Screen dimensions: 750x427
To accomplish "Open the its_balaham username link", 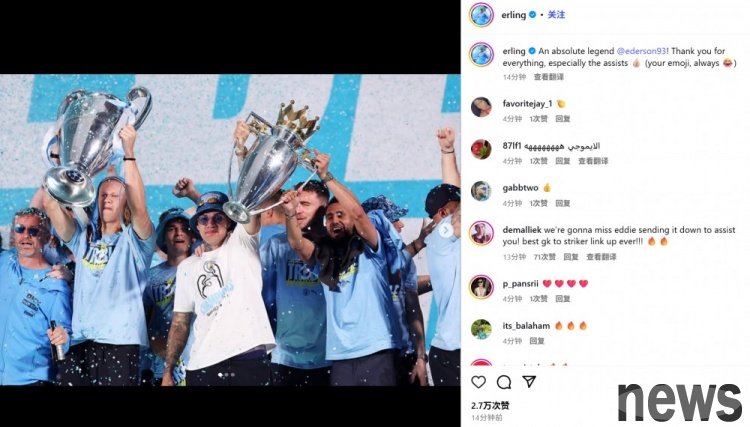I will 526,326.
